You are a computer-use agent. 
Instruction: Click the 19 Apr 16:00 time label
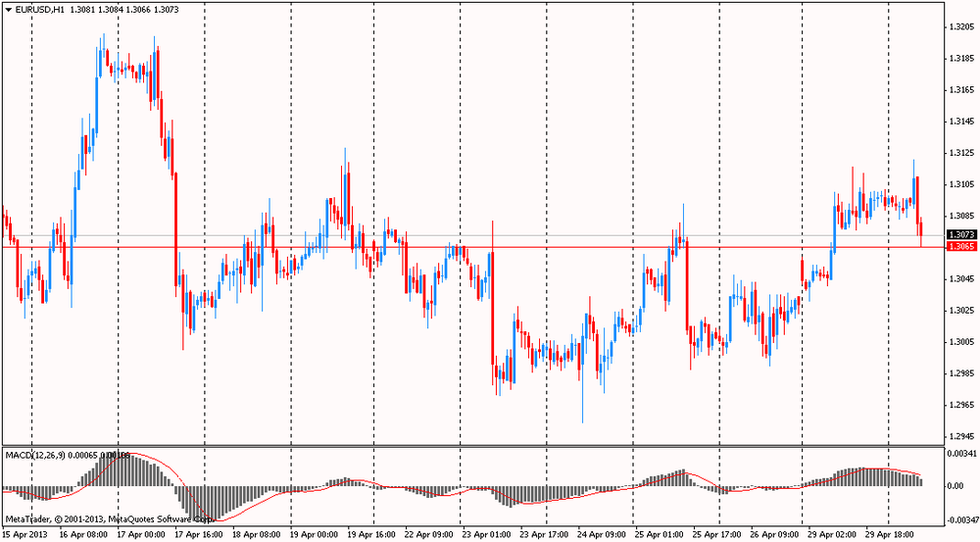click(371, 534)
